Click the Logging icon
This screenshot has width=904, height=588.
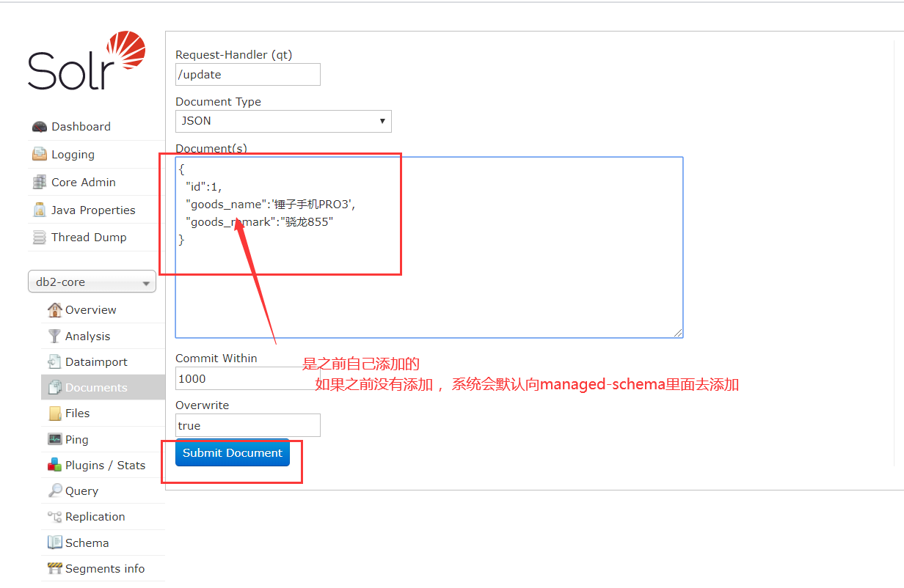point(40,155)
